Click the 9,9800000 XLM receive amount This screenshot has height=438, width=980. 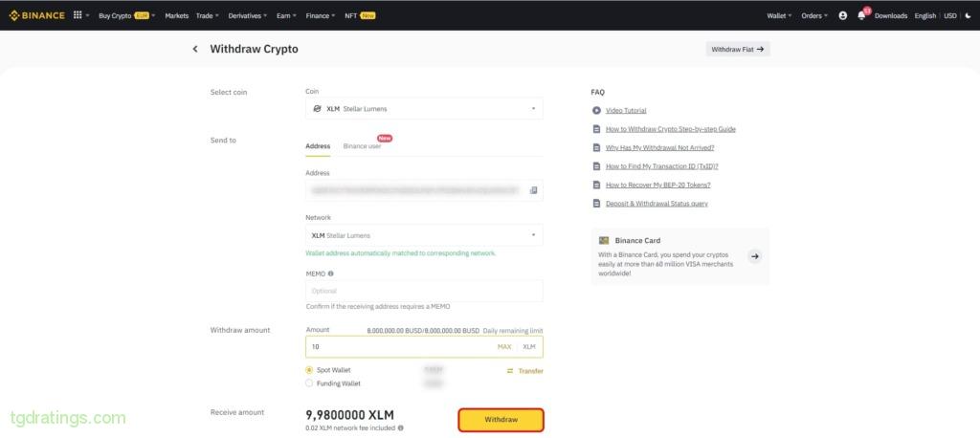coord(350,415)
